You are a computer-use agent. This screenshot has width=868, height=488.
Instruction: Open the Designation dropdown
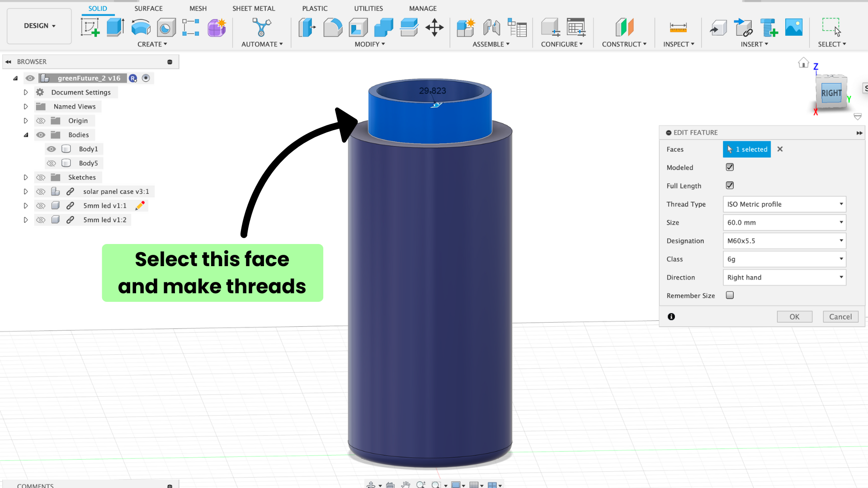[x=784, y=241]
